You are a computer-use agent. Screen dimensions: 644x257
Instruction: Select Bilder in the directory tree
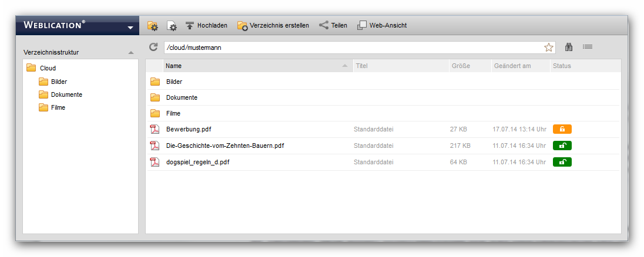click(53, 82)
